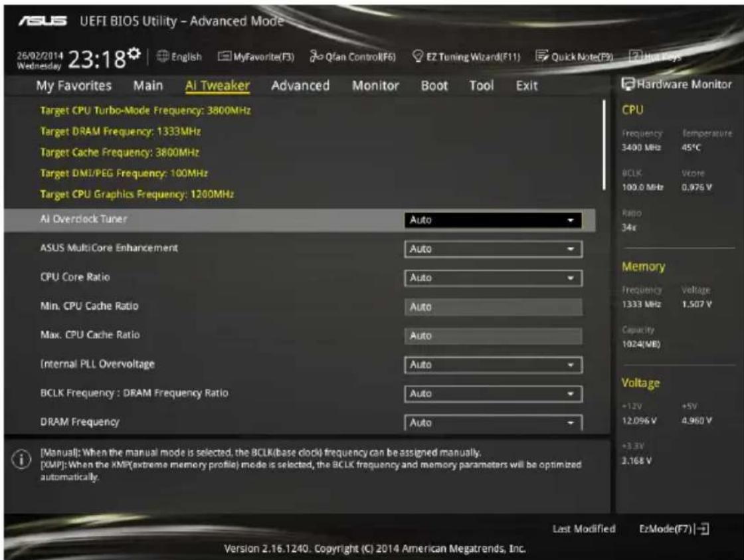744x560 pixels.
Task: Click the ASUS MultiCore Enhancement label
Action: pyautogui.click(x=109, y=248)
